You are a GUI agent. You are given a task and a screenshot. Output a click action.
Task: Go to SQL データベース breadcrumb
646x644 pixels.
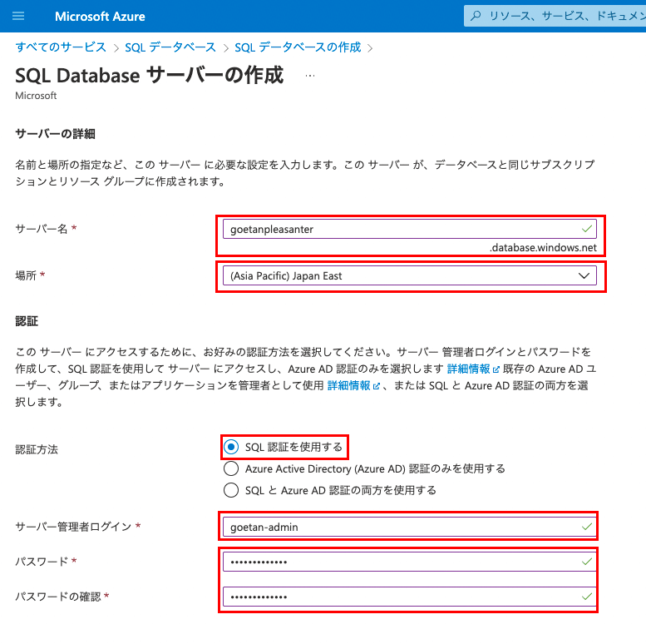(170, 47)
